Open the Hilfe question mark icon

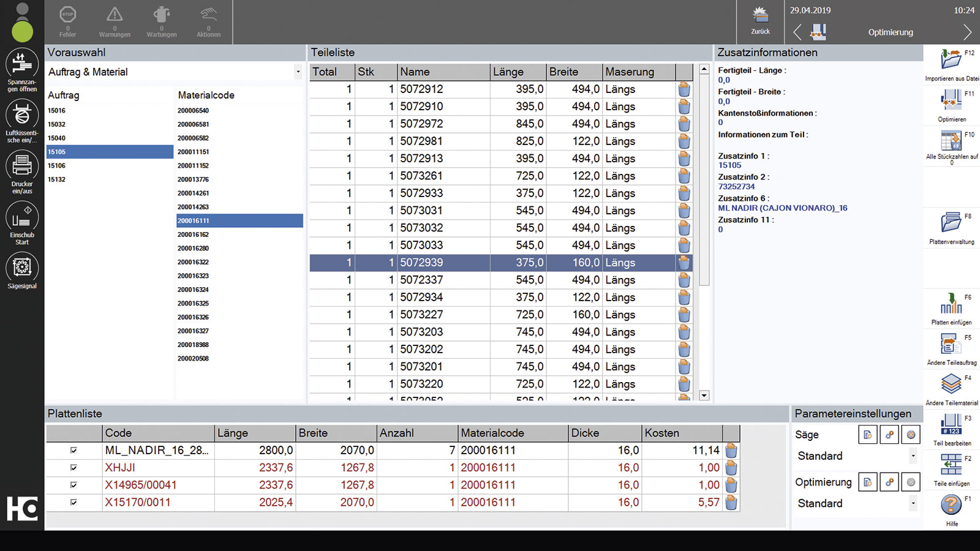pos(951,506)
